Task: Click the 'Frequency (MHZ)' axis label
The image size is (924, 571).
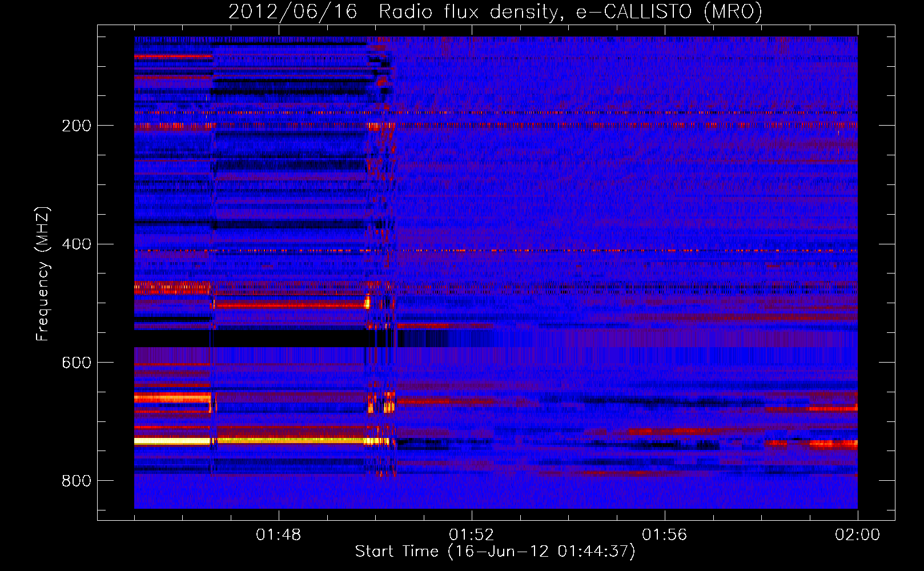Action: pos(42,274)
